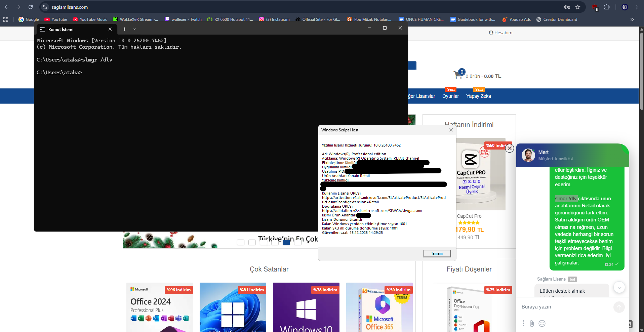Image resolution: width=644 pixels, height=332 pixels.
Task: Open the Creator Dashboard bookmark
Action: tap(557, 19)
